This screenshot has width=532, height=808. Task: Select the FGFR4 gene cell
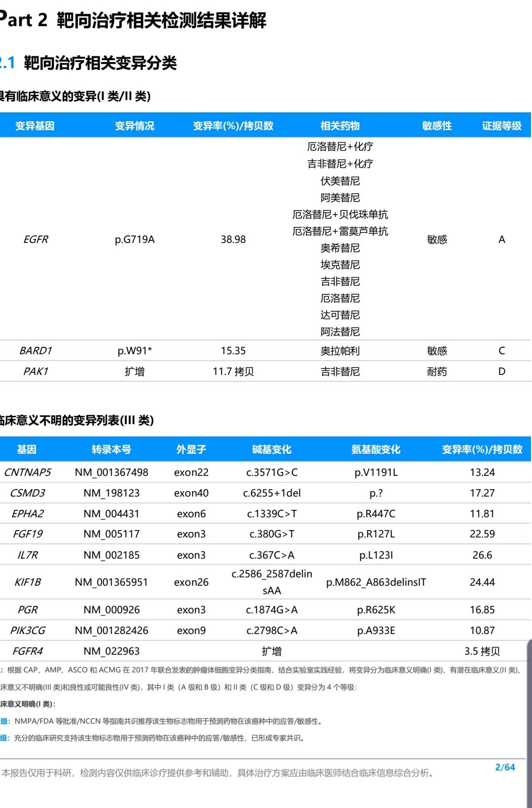[x=28, y=651]
